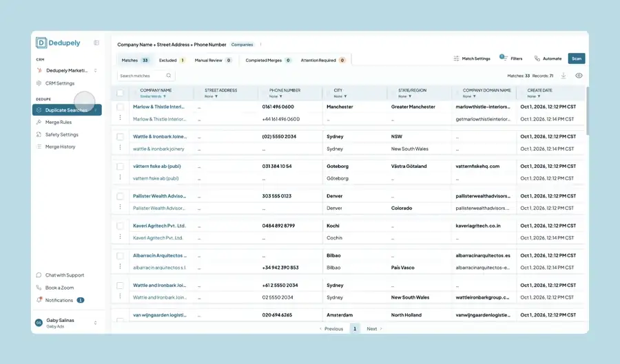Screen dimensions: 620x364
Task: Download matches with the download icon
Action: click(x=564, y=76)
